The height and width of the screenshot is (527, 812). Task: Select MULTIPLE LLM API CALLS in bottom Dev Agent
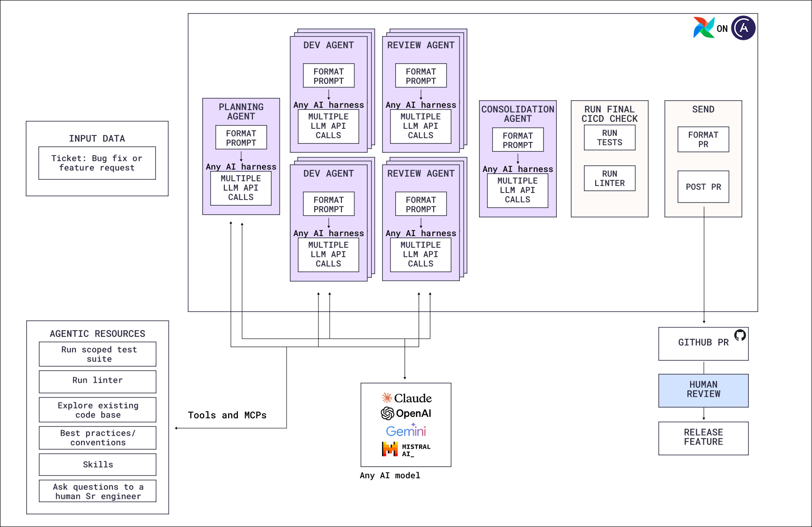328,254
